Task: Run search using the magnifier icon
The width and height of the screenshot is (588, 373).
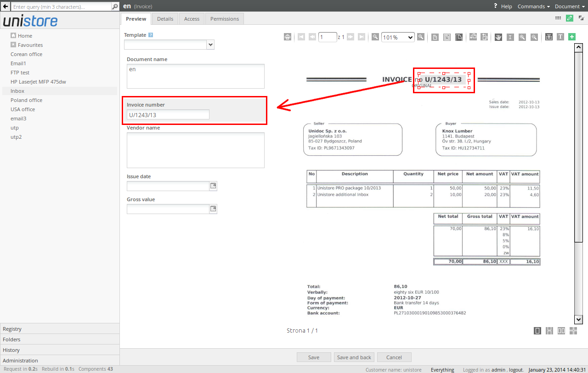Action: (115, 7)
